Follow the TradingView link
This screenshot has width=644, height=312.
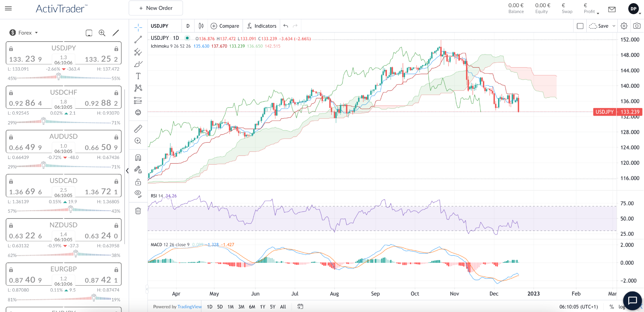(x=190, y=307)
